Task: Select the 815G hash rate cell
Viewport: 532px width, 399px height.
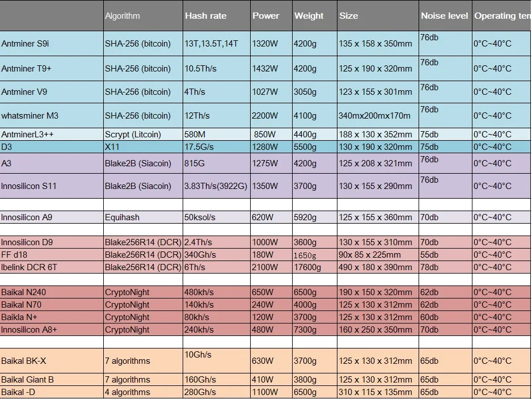Action: click(x=217, y=163)
